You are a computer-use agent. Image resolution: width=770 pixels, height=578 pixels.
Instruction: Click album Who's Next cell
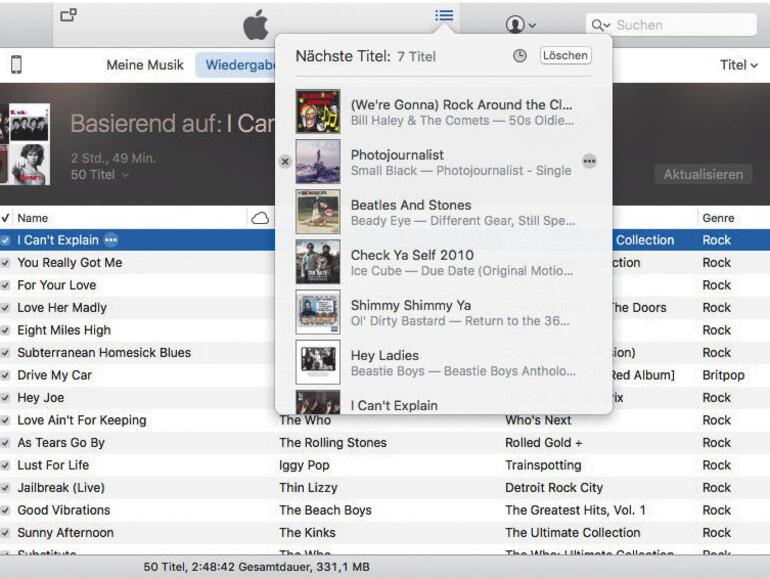(538, 420)
